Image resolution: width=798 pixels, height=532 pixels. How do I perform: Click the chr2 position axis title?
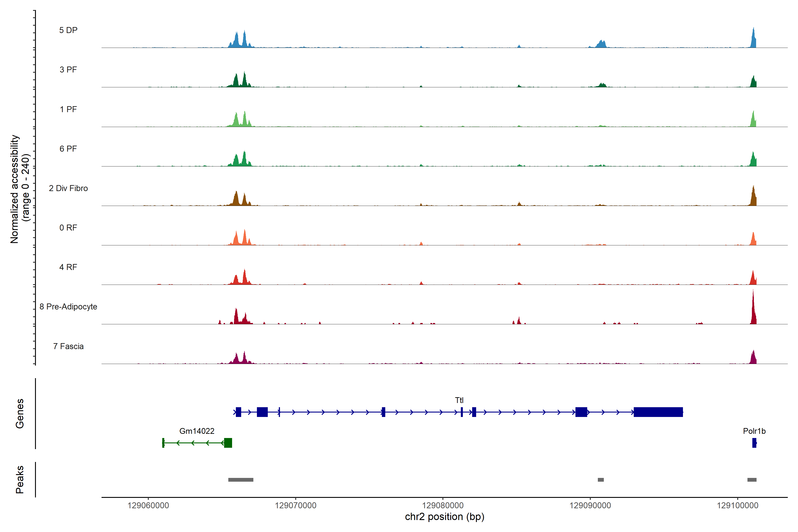pos(444,517)
